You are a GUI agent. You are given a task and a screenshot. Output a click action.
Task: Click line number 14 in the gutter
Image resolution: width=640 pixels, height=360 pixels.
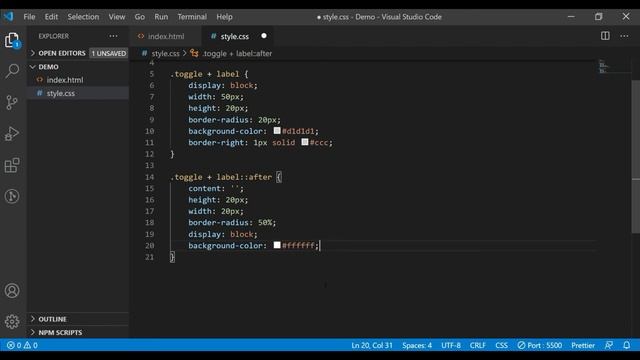(149, 177)
